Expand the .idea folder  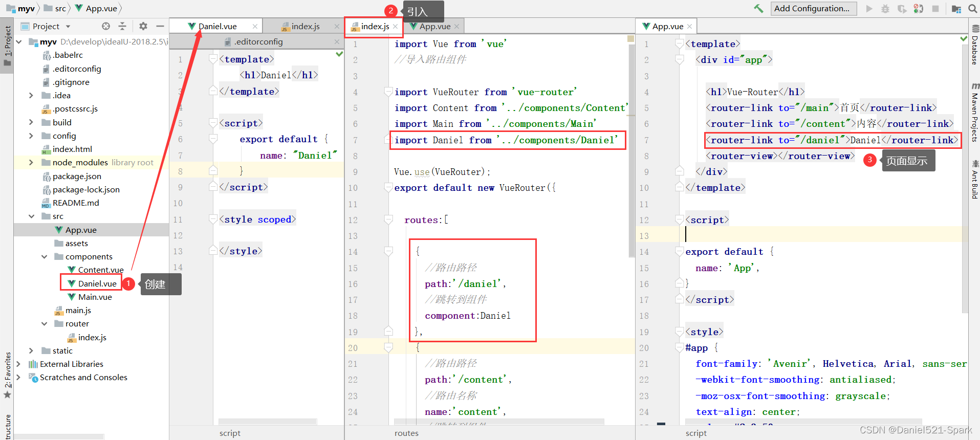point(31,95)
